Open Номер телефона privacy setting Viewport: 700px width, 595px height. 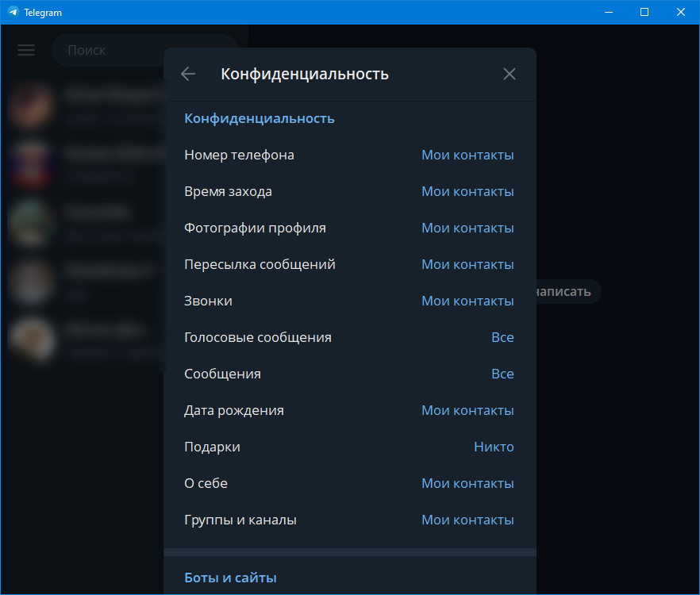(349, 155)
